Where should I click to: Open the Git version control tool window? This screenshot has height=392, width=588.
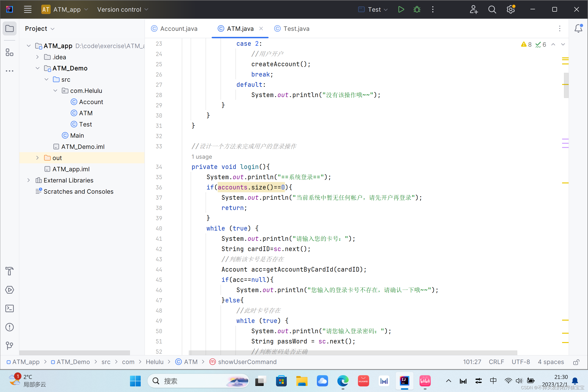coord(10,346)
